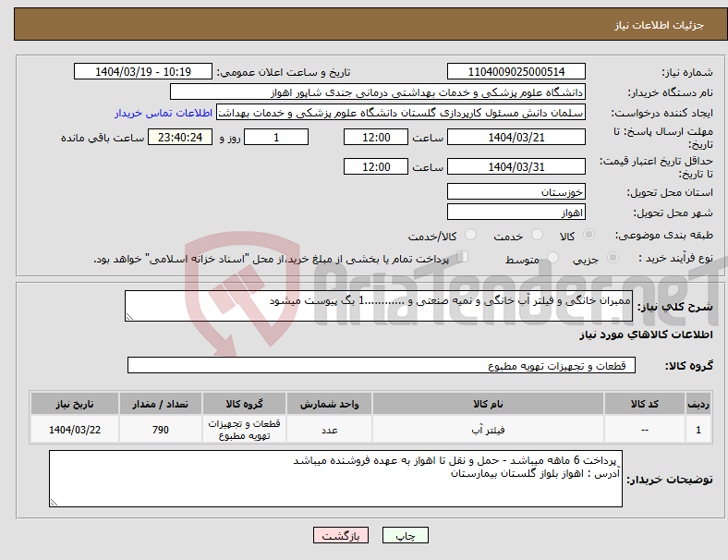Click the response deadline date 1404/03/21
Viewport: 728px width, 560px height.
point(516,137)
